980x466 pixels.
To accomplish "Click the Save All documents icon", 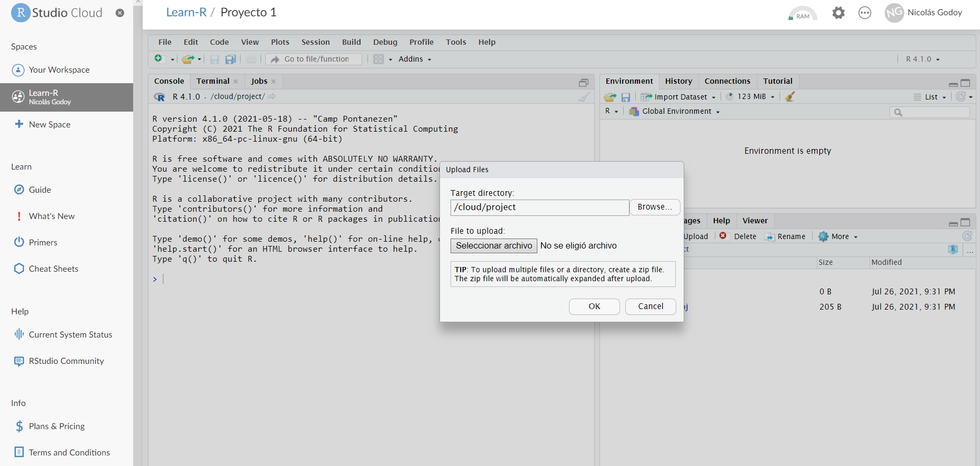I will (231, 60).
